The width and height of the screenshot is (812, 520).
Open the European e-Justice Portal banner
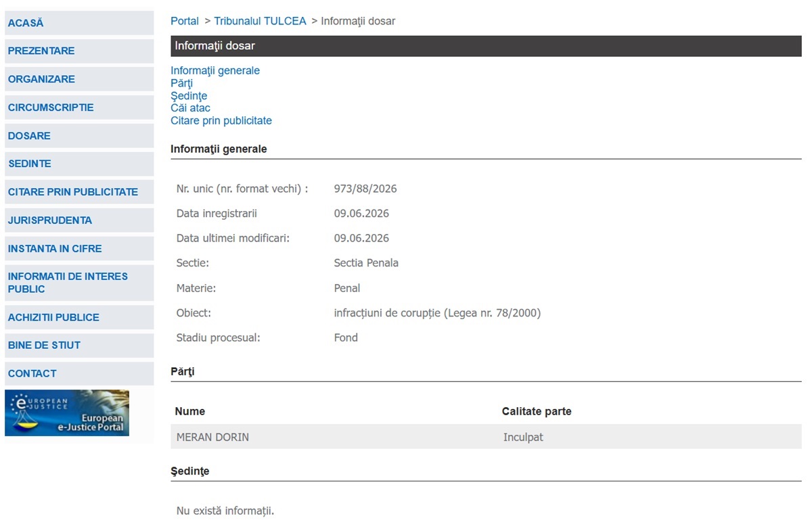(x=67, y=412)
